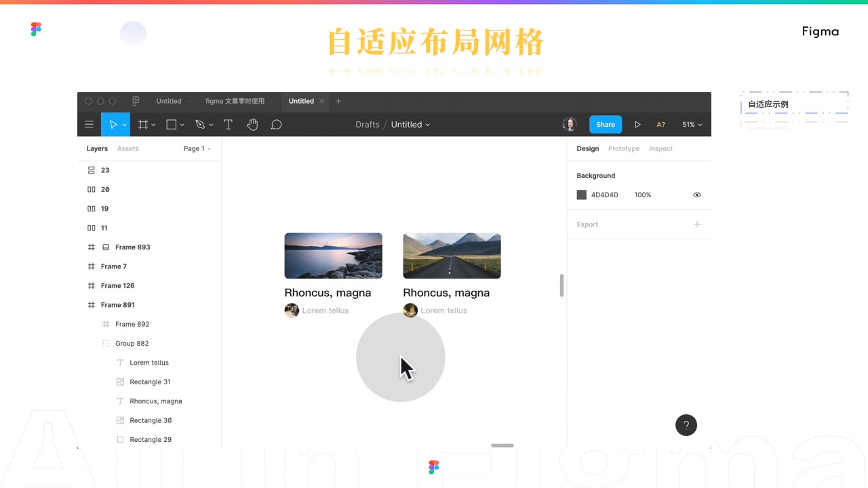Select the Rectangle shape tool
The width and height of the screenshot is (868, 488).
[x=172, y=125]
